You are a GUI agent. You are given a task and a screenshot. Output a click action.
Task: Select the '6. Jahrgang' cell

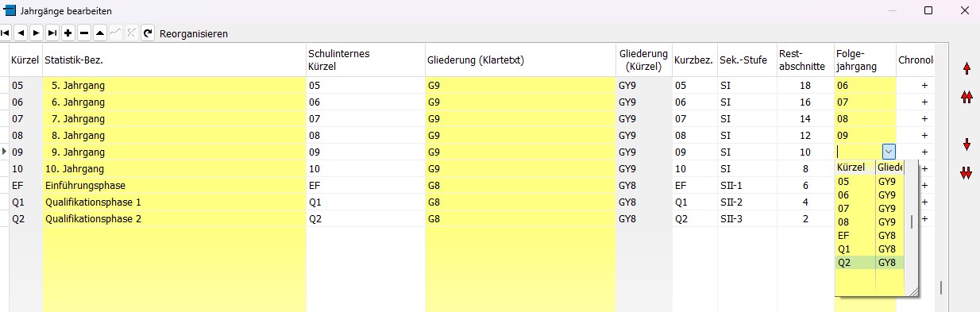(174, 102)
